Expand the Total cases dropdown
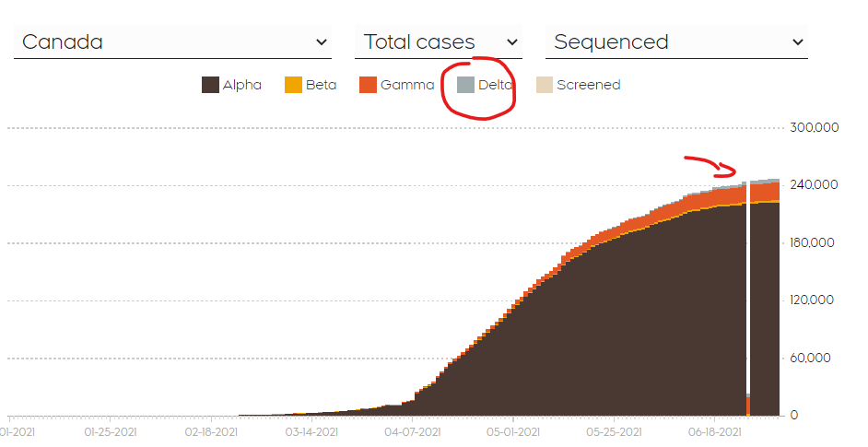 [x=438, y=42]
